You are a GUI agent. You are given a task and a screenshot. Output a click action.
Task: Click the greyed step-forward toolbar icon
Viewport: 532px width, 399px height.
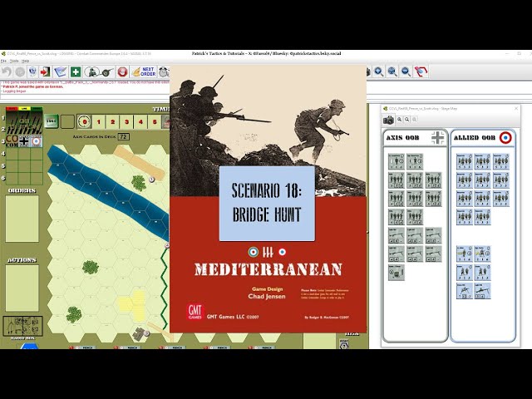click(20, 71)
